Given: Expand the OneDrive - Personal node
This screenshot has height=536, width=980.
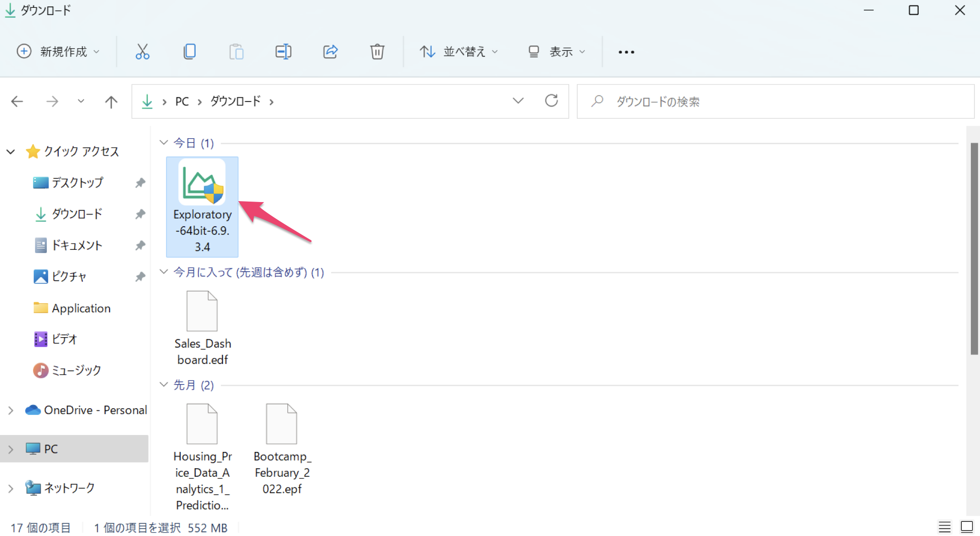Looking at the screenshot, I should tap(11, 410).
